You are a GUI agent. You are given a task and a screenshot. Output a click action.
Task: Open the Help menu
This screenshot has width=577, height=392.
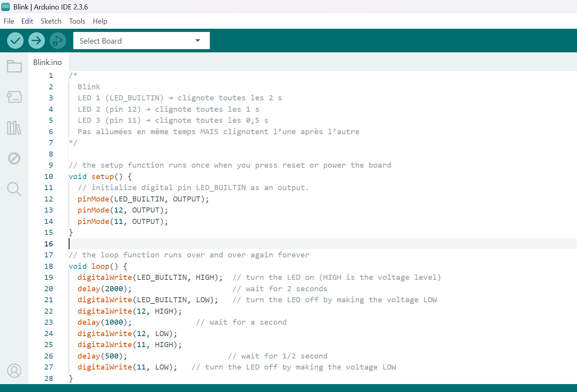pyautogui.click(x=100, y=21)
